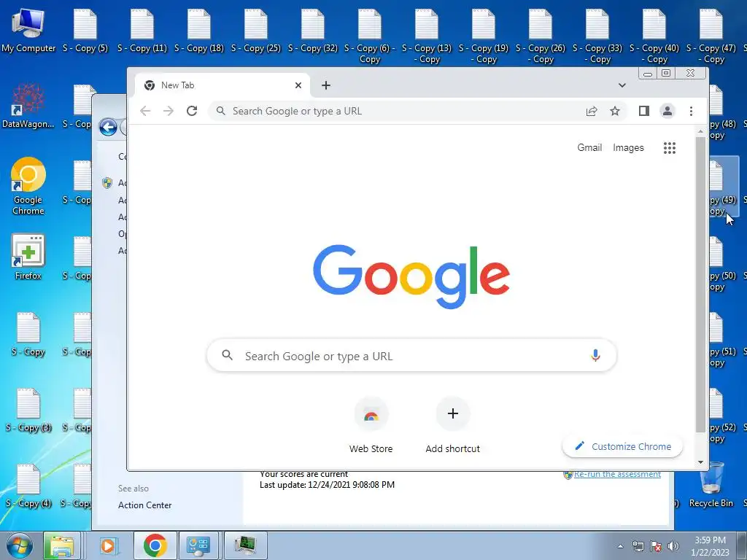Open the Chrome side panel
The image size is (747, 560).
pyautogui.click(x=643, y=111)
